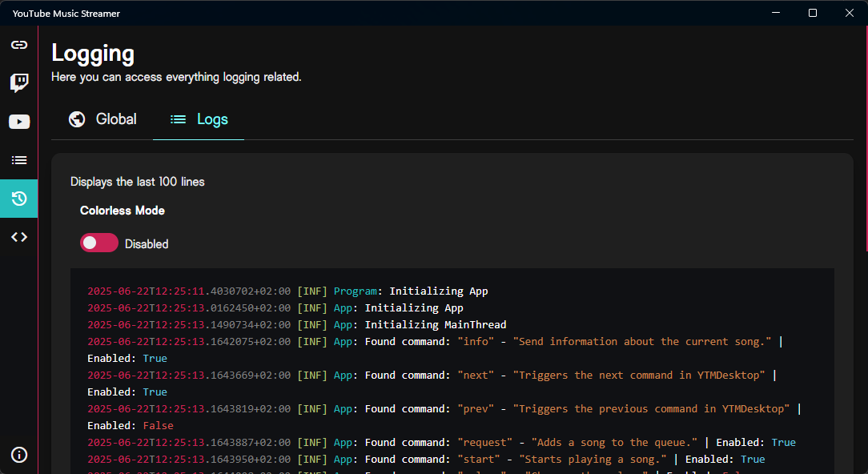Click the list icon on Logs tab
The height and width of the screenshot is (474, 868).
178,119
